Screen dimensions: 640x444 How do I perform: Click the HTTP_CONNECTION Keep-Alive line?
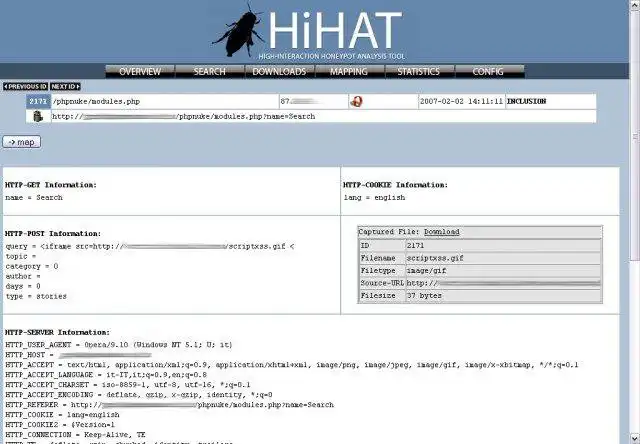[x=76, y=435]
